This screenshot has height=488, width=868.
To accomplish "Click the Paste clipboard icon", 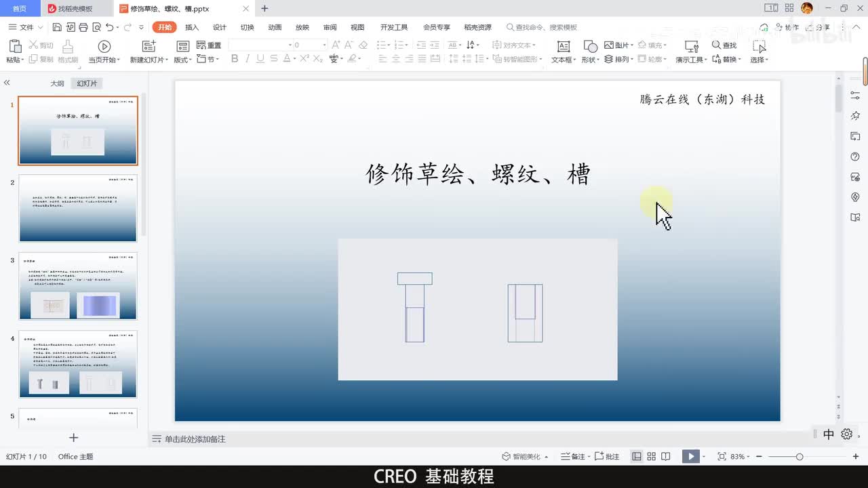I will 14,46.
